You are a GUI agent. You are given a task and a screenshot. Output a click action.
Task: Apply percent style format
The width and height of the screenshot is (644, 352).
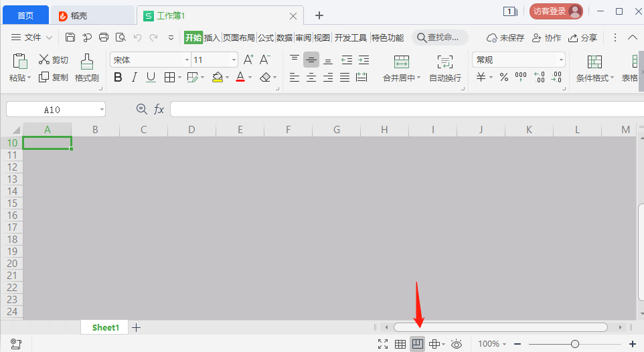coord(504,77)
